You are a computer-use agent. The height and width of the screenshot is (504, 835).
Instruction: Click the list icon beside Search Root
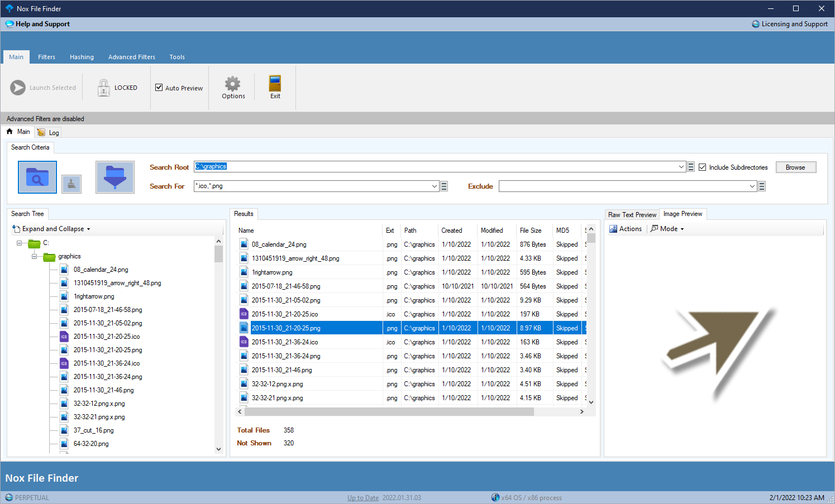(691, 167)
